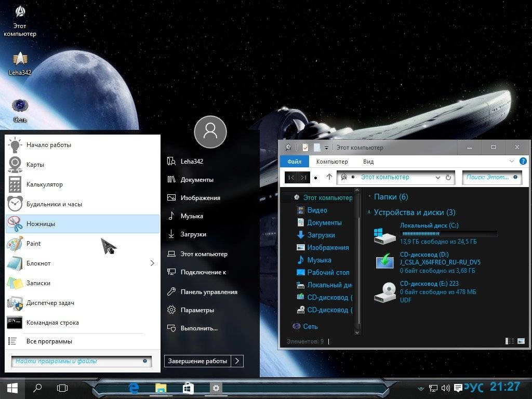Open Файл tab in Explorer
The height and width of the screenshot is (399, 532).
coord(295,162)
